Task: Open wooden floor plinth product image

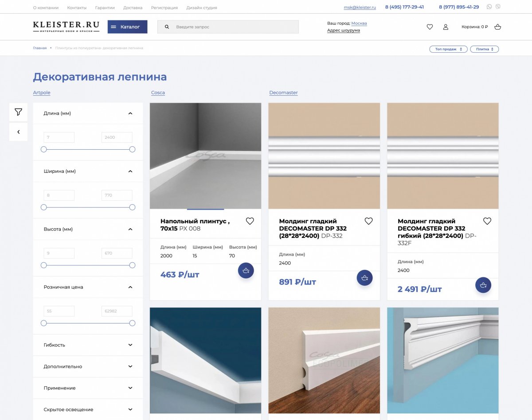Action: [324, 361]
